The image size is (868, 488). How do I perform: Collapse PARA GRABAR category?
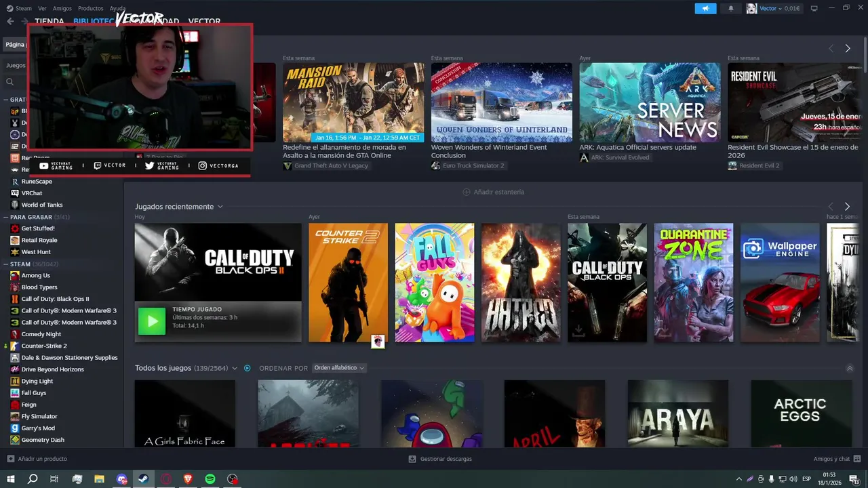click(5, 217)
